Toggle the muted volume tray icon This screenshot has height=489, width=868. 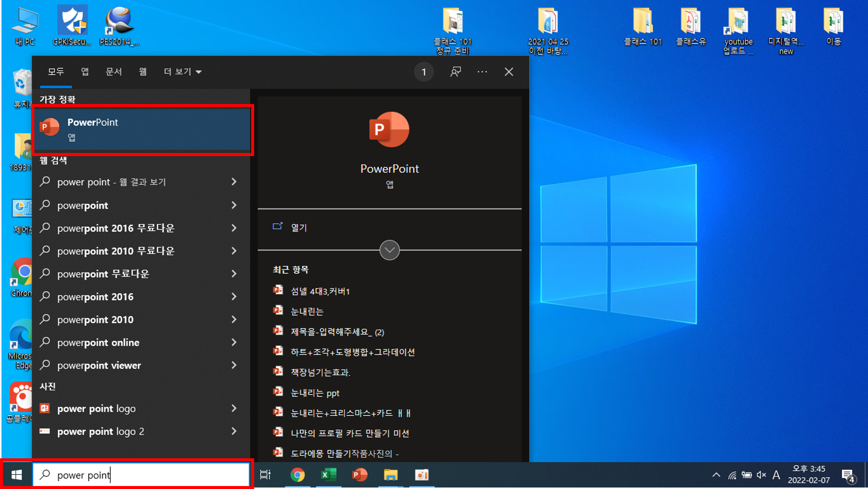(761, 475)
